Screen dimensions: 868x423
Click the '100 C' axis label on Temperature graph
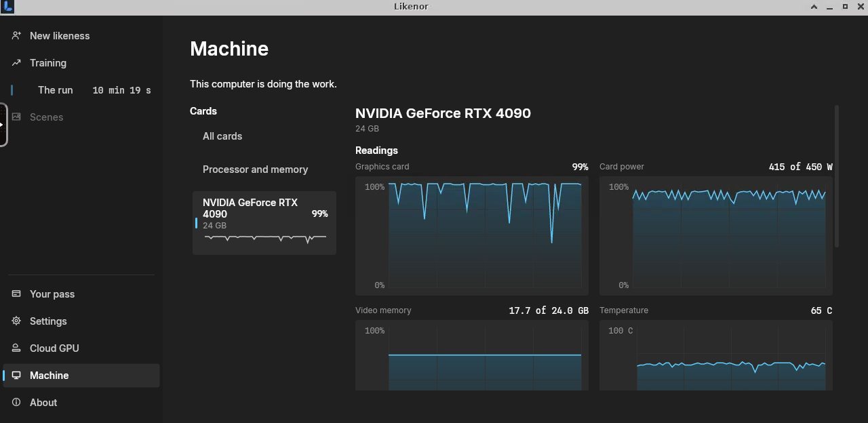click(x=620, y=331)
